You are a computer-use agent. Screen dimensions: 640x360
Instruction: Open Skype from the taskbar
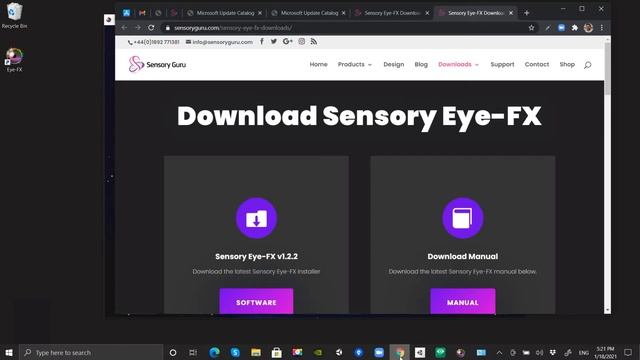pos(235,352)
